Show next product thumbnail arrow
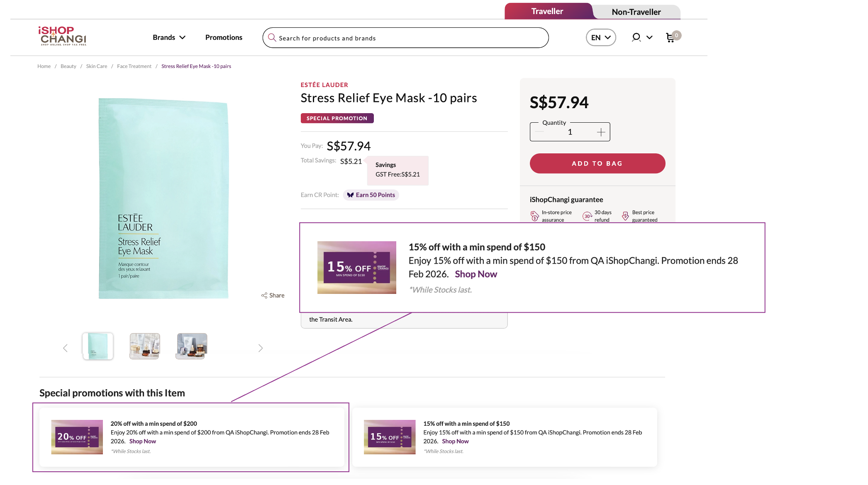The image size is (868, 485). (x=261, y=348)
